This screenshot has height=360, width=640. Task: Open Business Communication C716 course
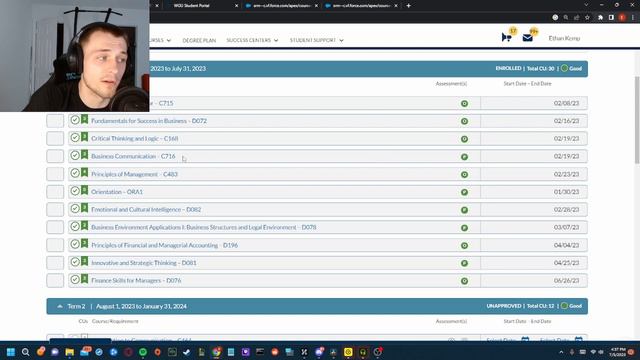[x=133, y=156]
